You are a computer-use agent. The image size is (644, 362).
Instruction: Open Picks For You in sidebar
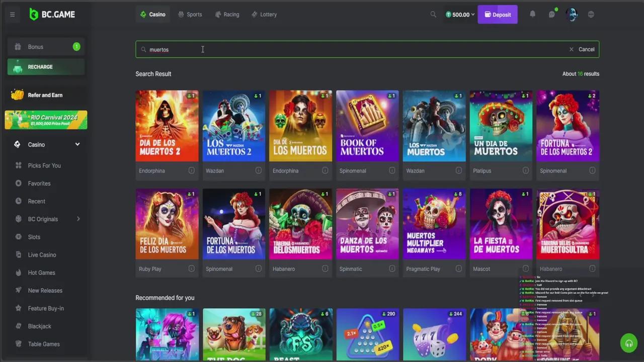44,165
